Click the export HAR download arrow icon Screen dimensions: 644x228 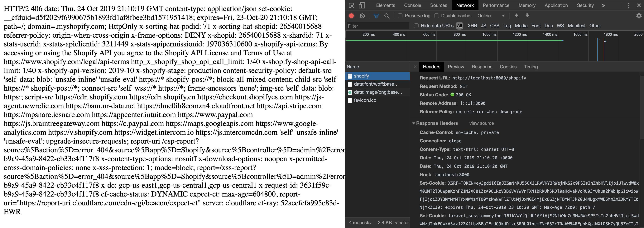[x=527, y=16]
